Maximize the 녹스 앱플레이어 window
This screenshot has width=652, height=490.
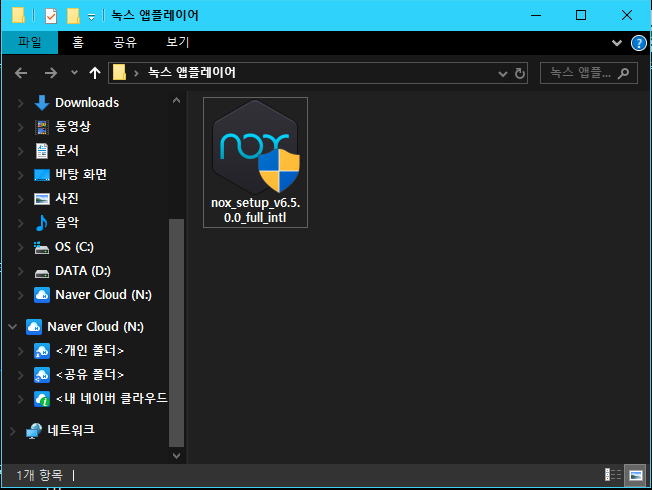(581, 15)
